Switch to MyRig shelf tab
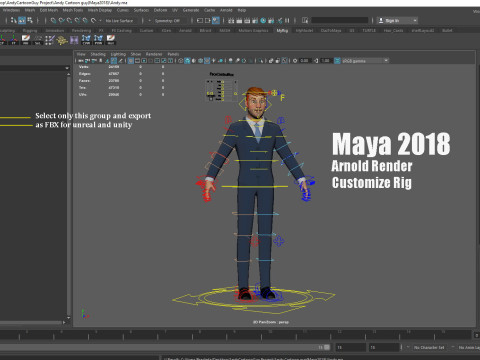This screenshot has width=480, height=360. (282, 30)
